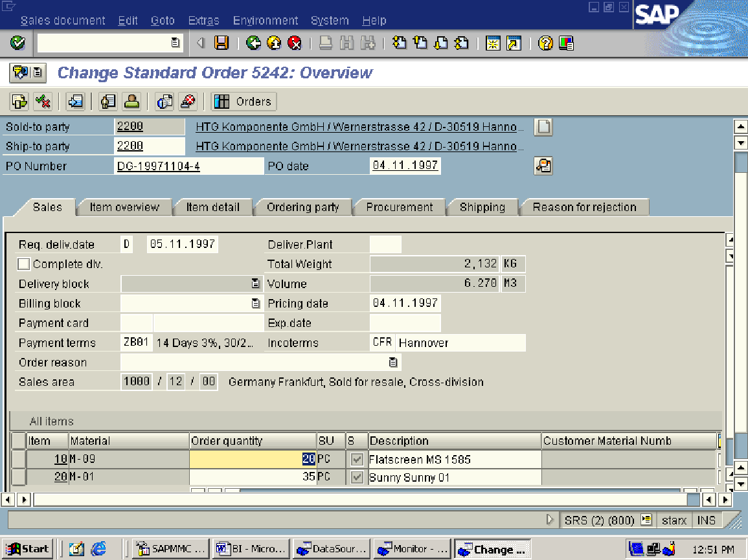Select row for item 20
The height and width of the screenshot is (560, 748).
click(18, 476)
